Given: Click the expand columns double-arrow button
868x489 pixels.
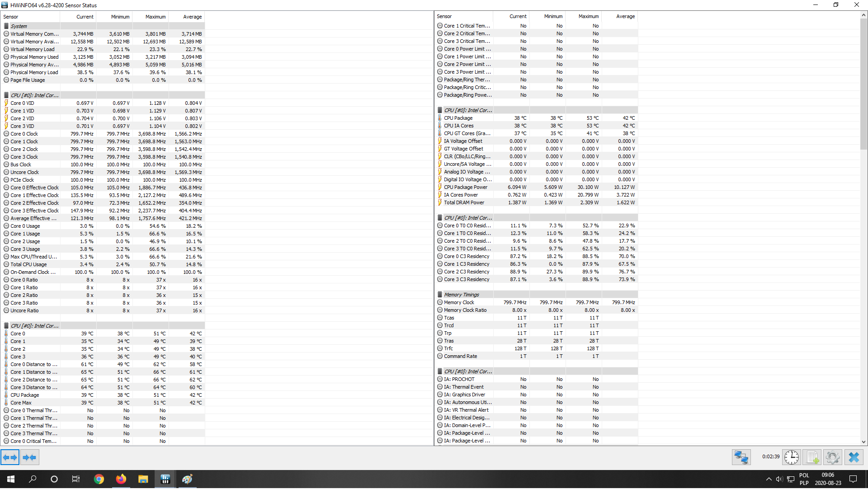Looking at the screenshot, I should 10,458.
